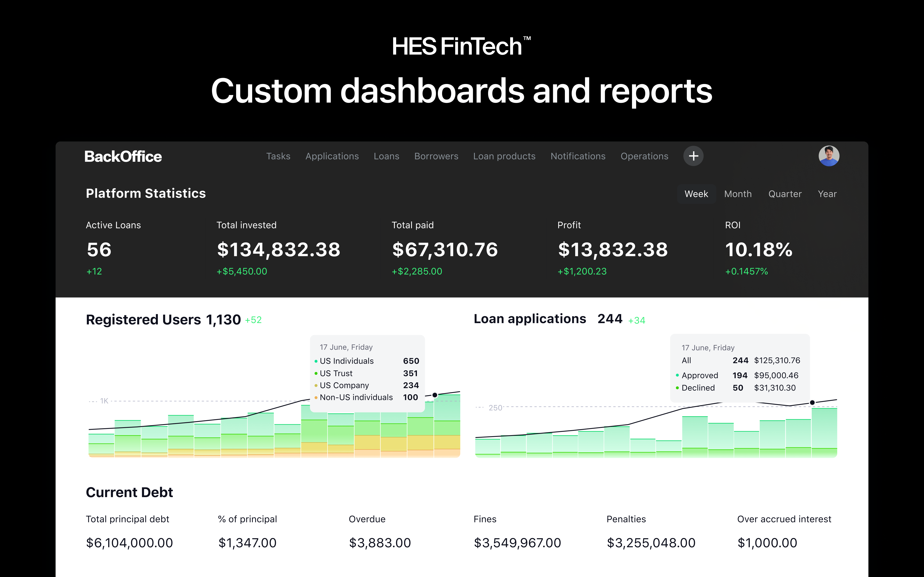This screenshot has height=577, width=924.
Task: Open the user profile avatar
Action: click(829, 156)
